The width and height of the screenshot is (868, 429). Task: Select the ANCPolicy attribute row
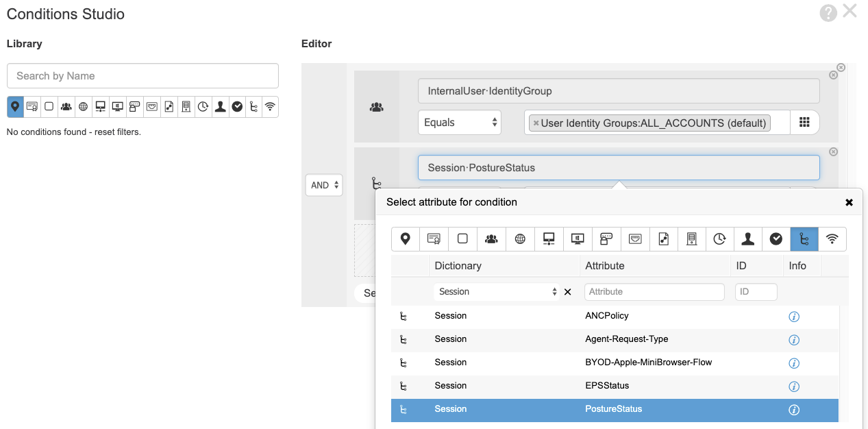coord(606,316)
